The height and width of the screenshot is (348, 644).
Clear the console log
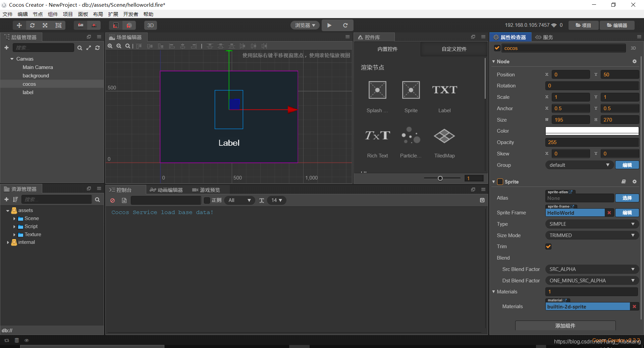point(113,201)
